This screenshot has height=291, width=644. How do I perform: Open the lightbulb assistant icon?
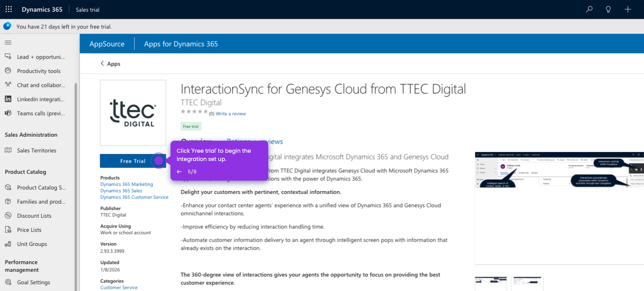click(608, 9)
